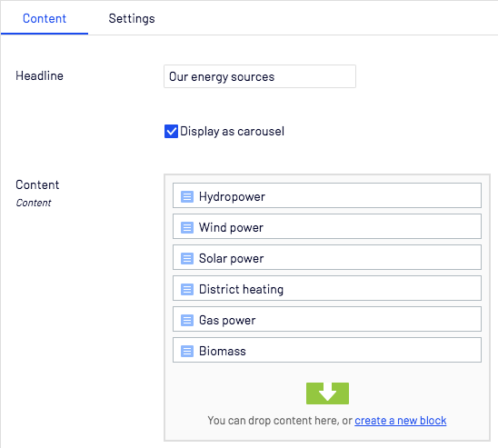Click the green drop-content arrow icon

(x=327, y=393)
